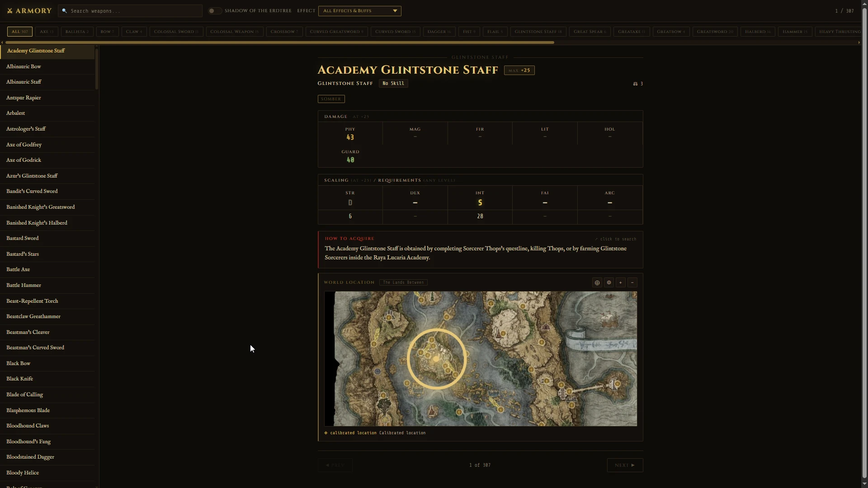Click the Prev weapon button
The width and height of the screenshot is (868, 488).
point(335,465)
